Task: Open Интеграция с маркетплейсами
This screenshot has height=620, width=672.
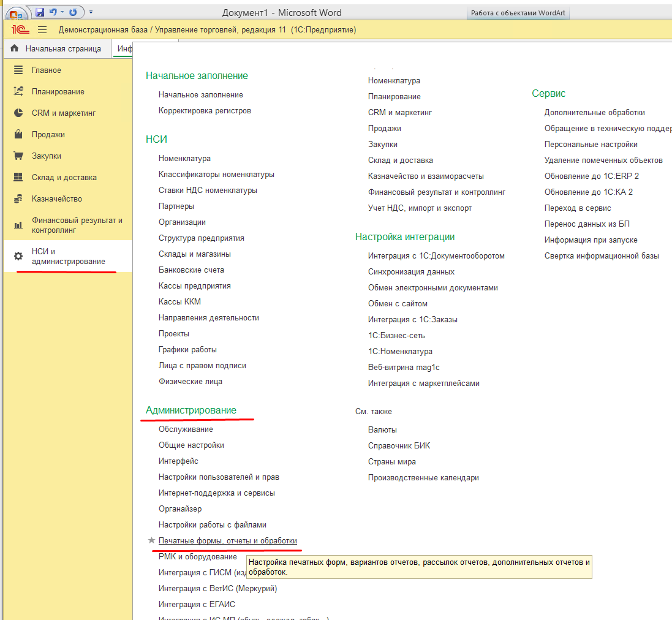Action: click(423, 383)
